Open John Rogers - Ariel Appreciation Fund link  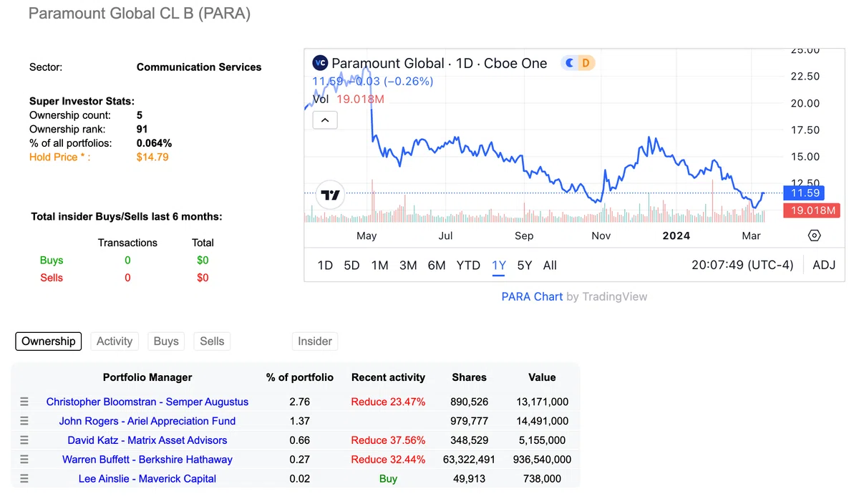(x=147, y=421)
